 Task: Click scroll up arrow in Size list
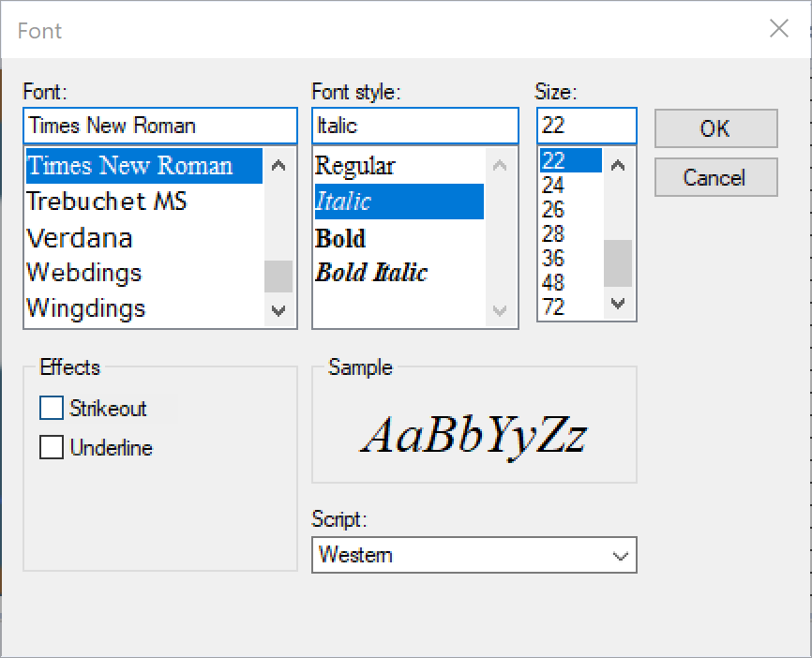coord(618,166)
